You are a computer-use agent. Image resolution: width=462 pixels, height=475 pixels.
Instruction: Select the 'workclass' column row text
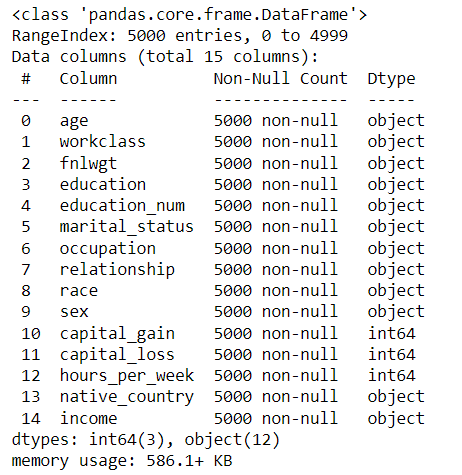103,142
